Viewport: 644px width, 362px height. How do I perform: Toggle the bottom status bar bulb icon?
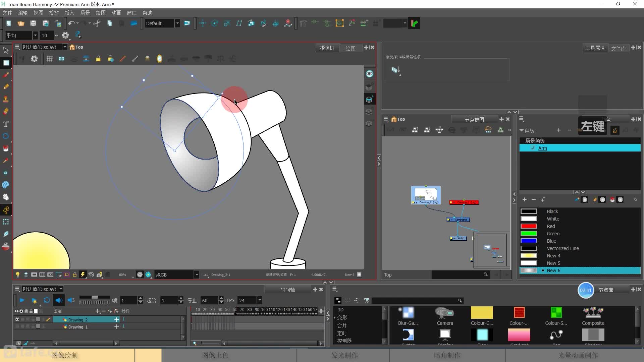tap(18, 275)
